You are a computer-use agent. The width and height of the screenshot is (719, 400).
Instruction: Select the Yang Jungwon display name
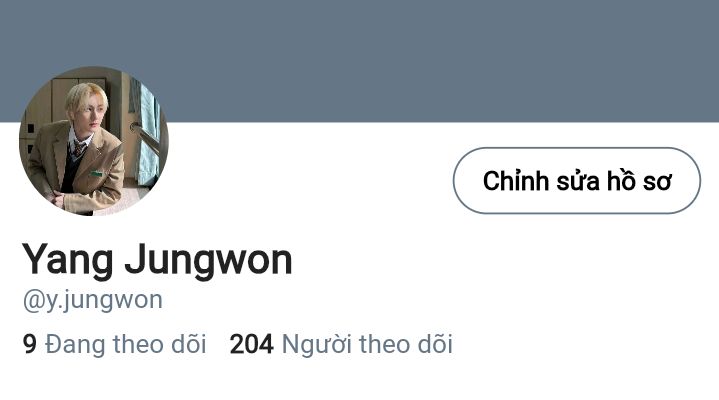click(157, 260)
